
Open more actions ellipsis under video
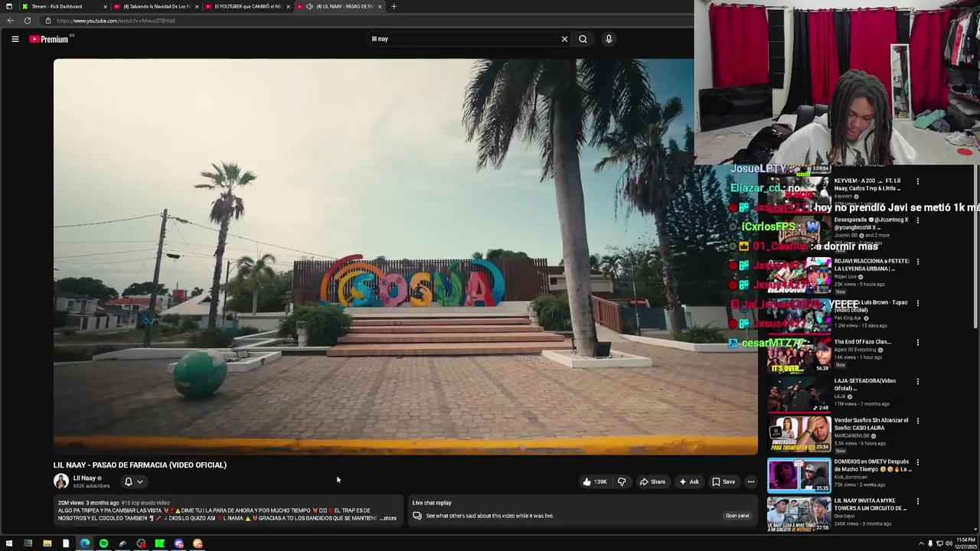pyautogui.click(x=751, y=481)
